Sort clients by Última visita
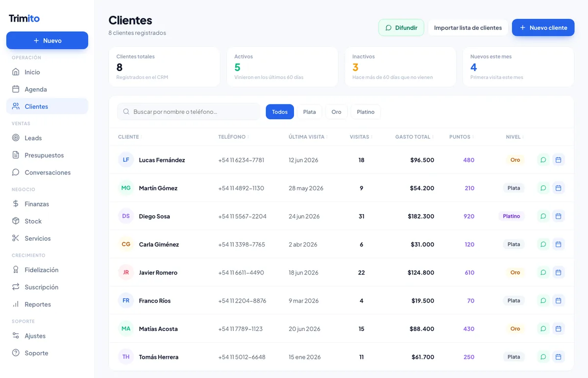The width and height of the screenshot is (588, 378). (x=308, y=137)
